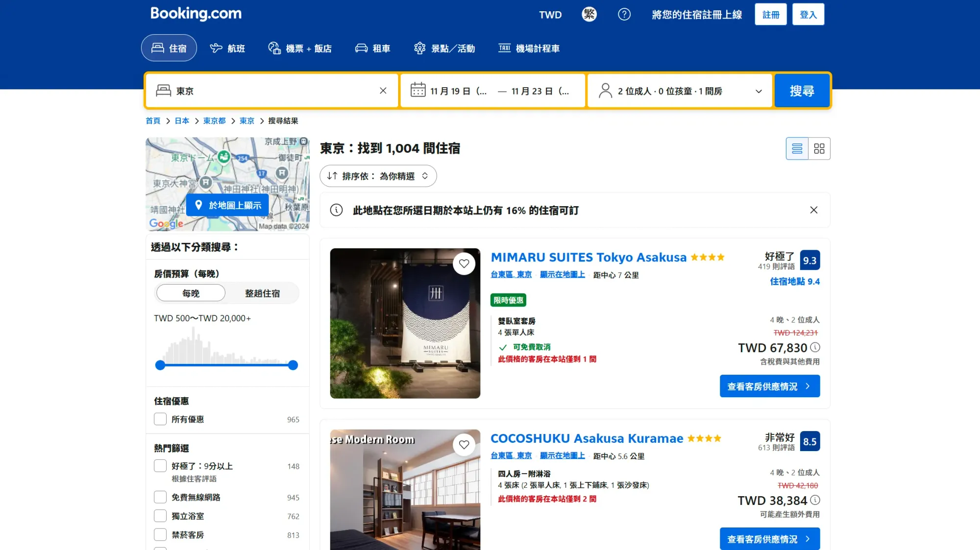Click the 將您的住宿註冊上線 link

pyautogui.click(x=697, y=15)
